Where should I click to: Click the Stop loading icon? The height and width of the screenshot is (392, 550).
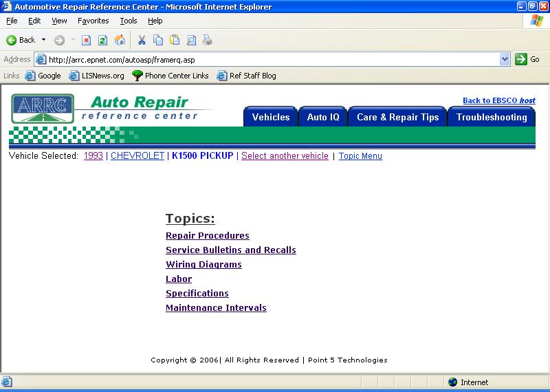[x=87, y=41]
